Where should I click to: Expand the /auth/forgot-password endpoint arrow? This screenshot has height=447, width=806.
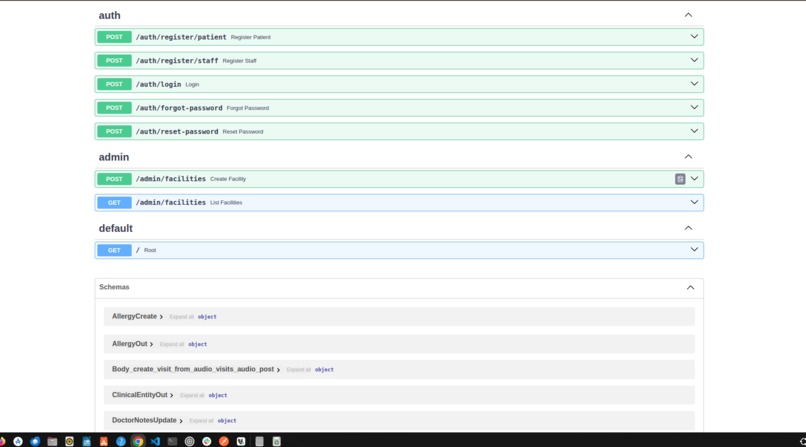(694, 107)
